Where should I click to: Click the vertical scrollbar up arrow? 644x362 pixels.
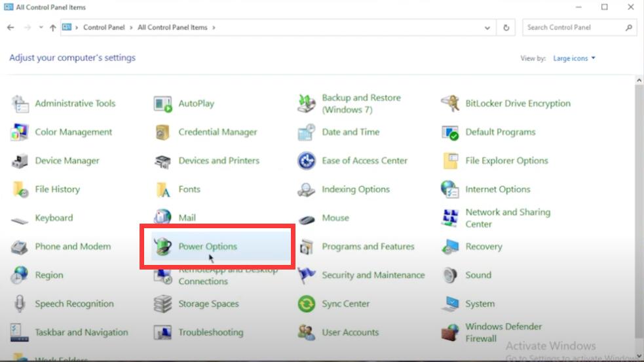point(639,81)
